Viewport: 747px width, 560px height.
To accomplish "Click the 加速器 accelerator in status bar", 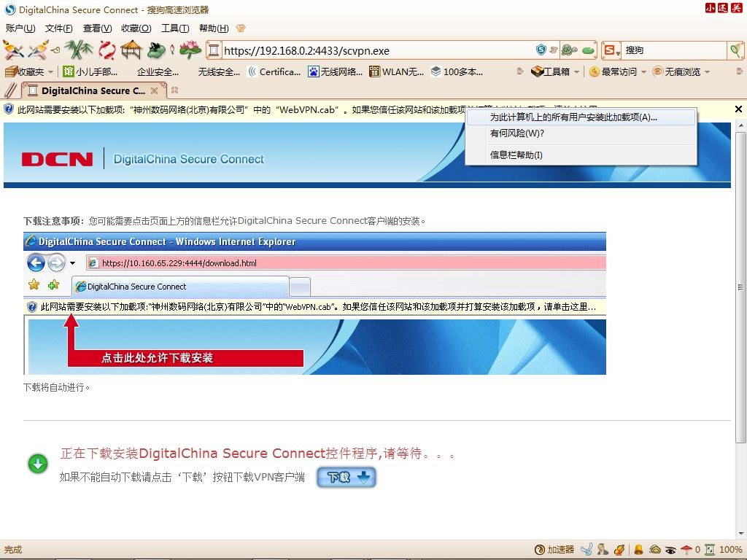I will pyautogui.click(x=554, y=550).
